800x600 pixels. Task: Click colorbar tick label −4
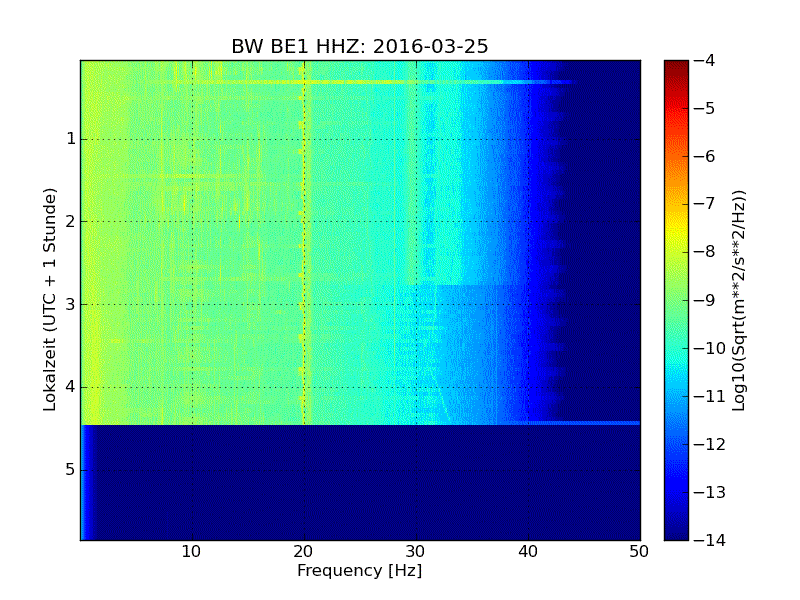pos(705,60)
